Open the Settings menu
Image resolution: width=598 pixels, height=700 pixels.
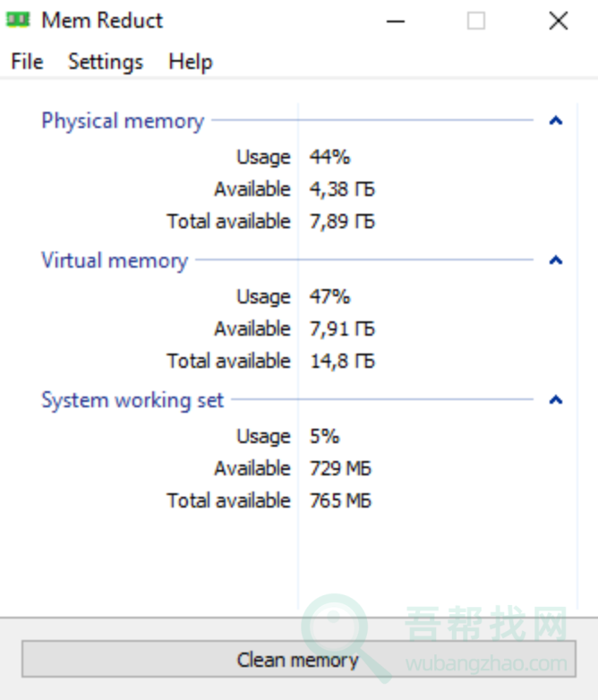coord(106,62)
